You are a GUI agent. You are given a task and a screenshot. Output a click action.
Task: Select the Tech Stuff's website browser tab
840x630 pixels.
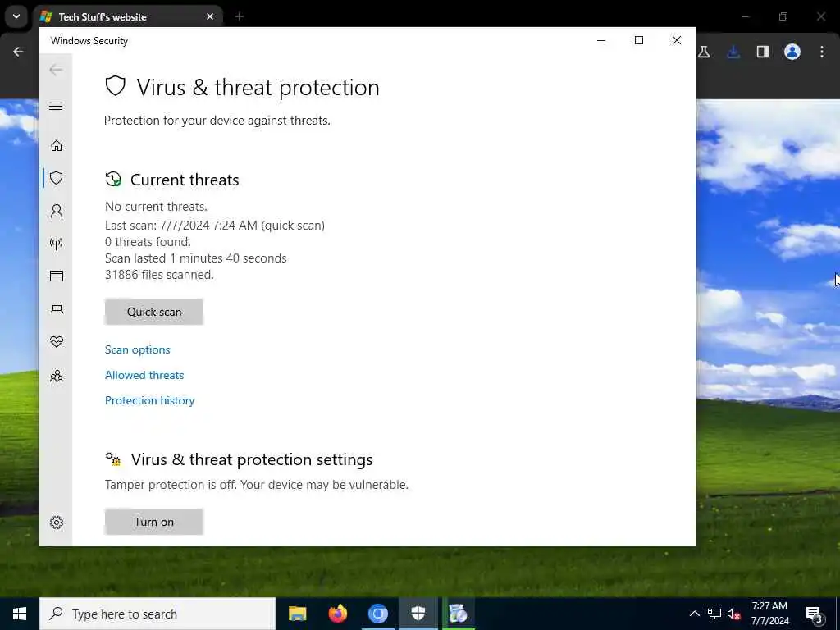(129, 16)
